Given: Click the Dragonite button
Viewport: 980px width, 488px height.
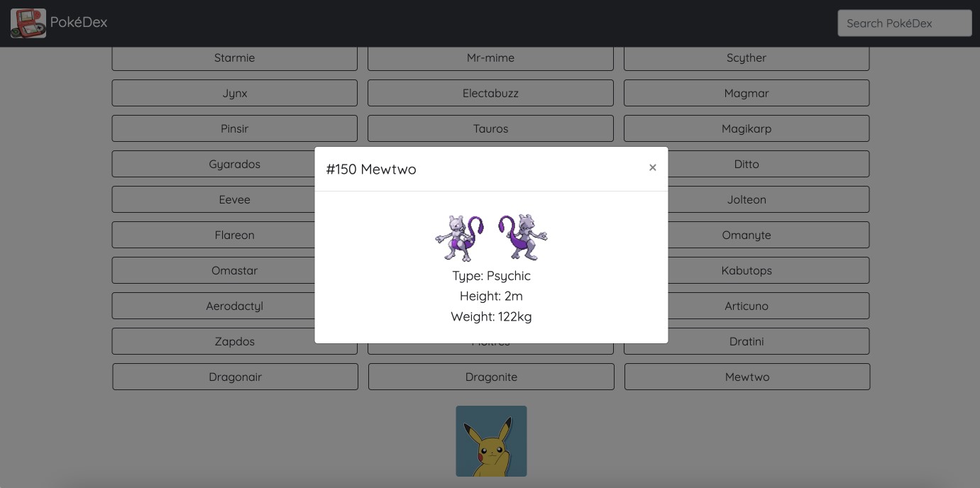Looking at the screenshot, I should coord(491,377).
